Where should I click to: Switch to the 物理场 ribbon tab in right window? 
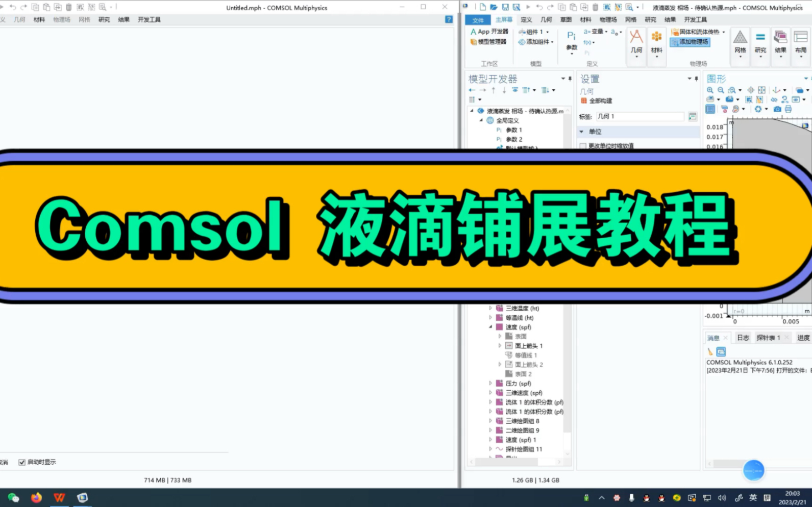[x=608, y=20]
